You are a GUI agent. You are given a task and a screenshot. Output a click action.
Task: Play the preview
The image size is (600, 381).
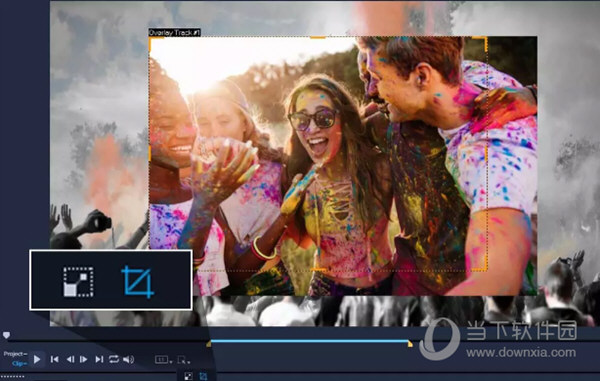click(37, 359)
